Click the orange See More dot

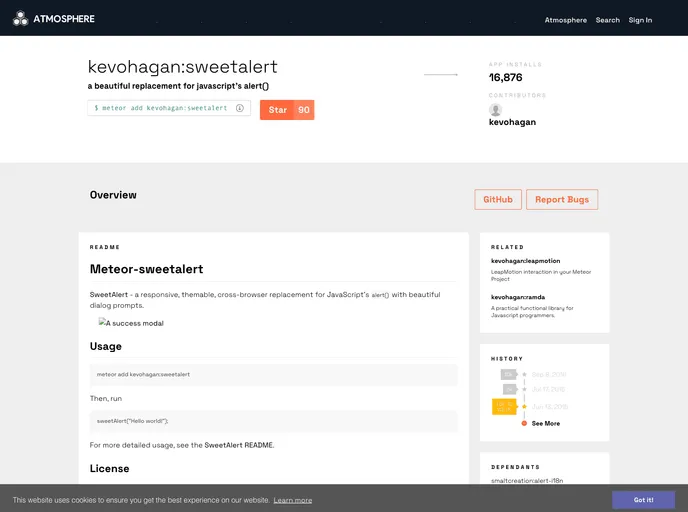(x=524, y=423)
